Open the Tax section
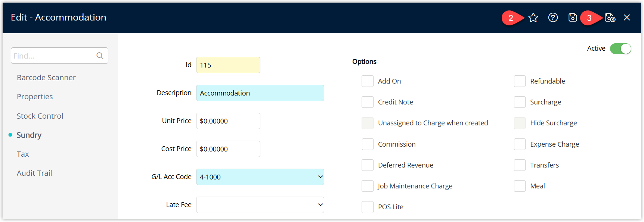 [23, 154]
